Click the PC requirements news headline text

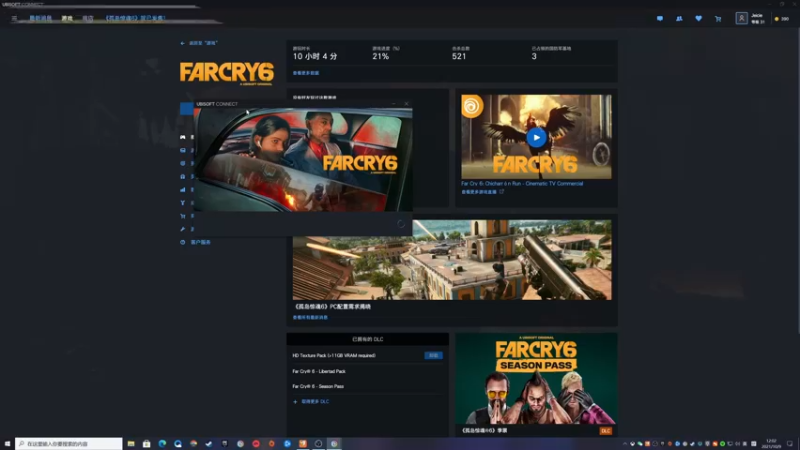(x=332, y=307)
